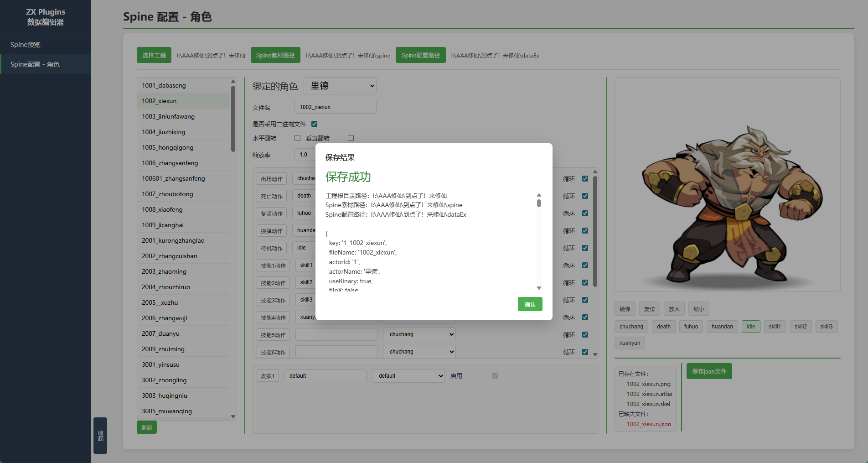Screen dimensions: 868x463
Task: Click missing file 1002_xiexun.json
Action: [x=649, y=424]
